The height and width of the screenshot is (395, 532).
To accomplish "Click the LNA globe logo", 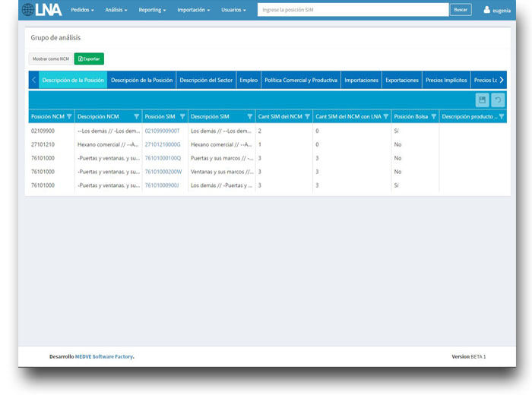I will tap(42, 10).
